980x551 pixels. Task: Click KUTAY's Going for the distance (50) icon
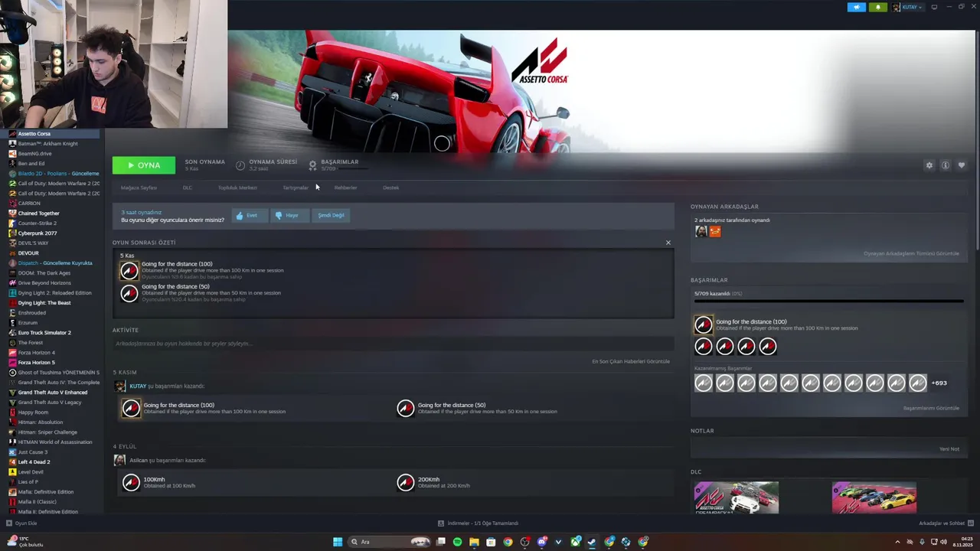click(406, 408)
